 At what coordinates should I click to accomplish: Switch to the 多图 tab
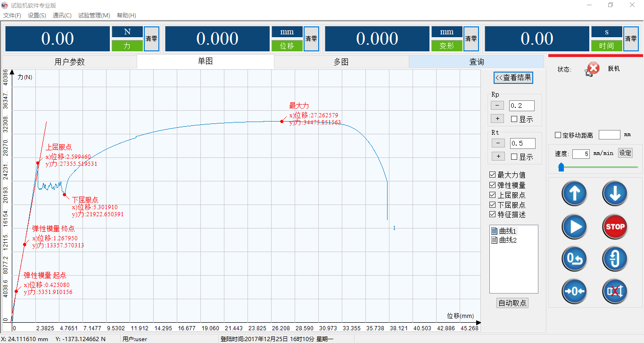pyautogui.click(x=341, y=62)
